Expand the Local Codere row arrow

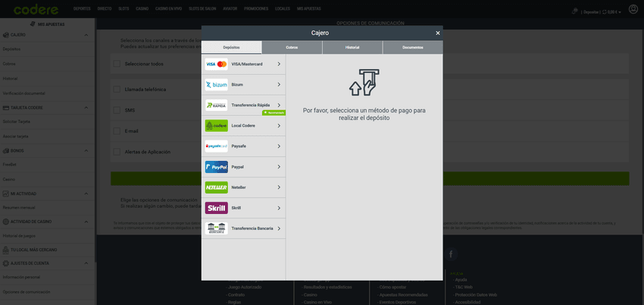(279, 126)
